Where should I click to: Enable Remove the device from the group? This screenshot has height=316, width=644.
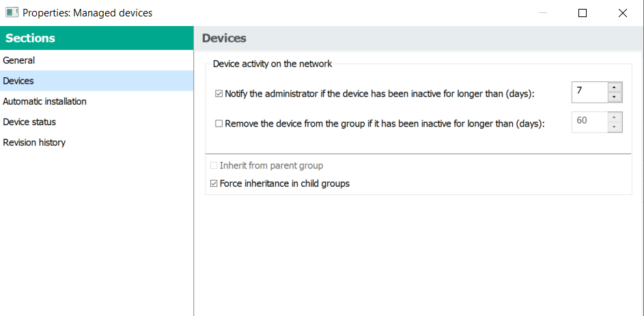219,124
